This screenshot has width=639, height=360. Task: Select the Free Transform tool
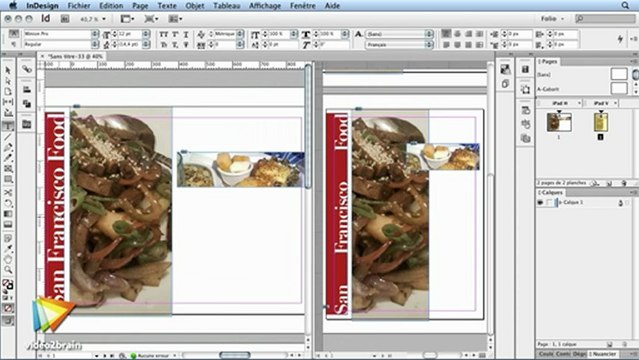click(x=8, y=203)
